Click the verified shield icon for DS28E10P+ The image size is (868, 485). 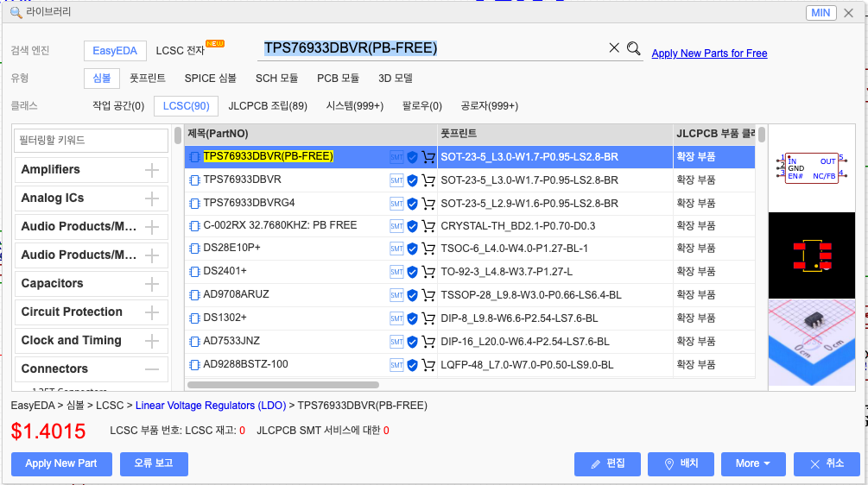click(x=412, y=249)
